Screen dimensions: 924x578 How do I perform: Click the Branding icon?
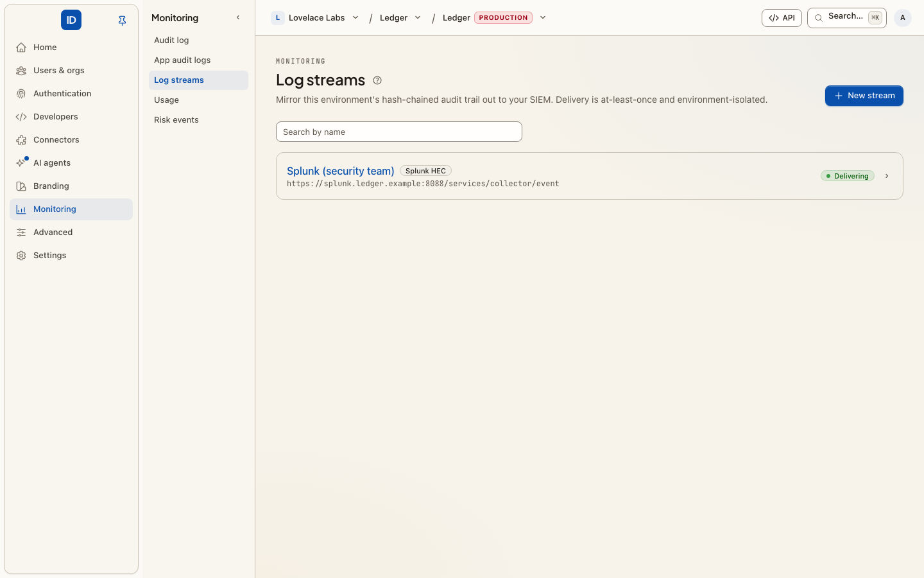(21, 186)
